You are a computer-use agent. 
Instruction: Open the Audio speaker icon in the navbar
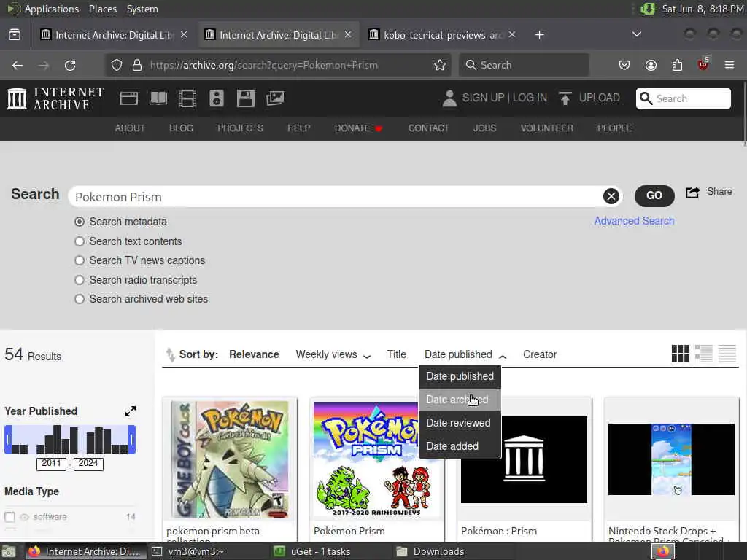[216, 98]
